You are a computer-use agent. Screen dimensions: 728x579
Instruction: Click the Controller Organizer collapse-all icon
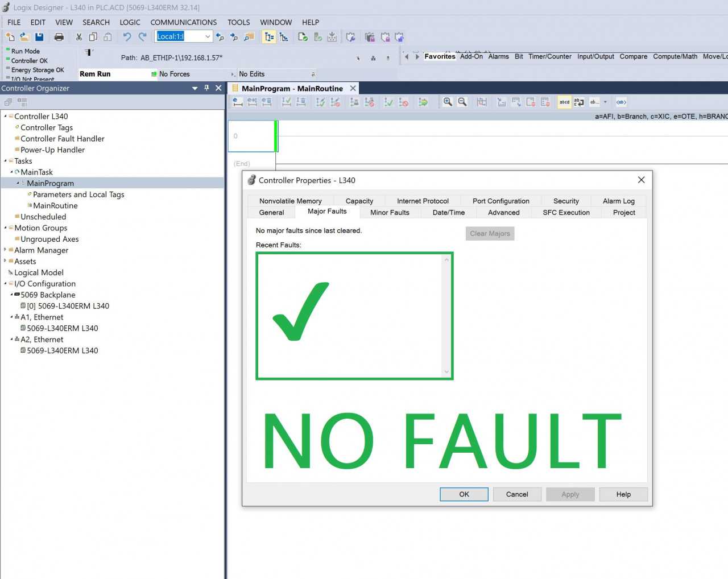(x=8, y=102)
